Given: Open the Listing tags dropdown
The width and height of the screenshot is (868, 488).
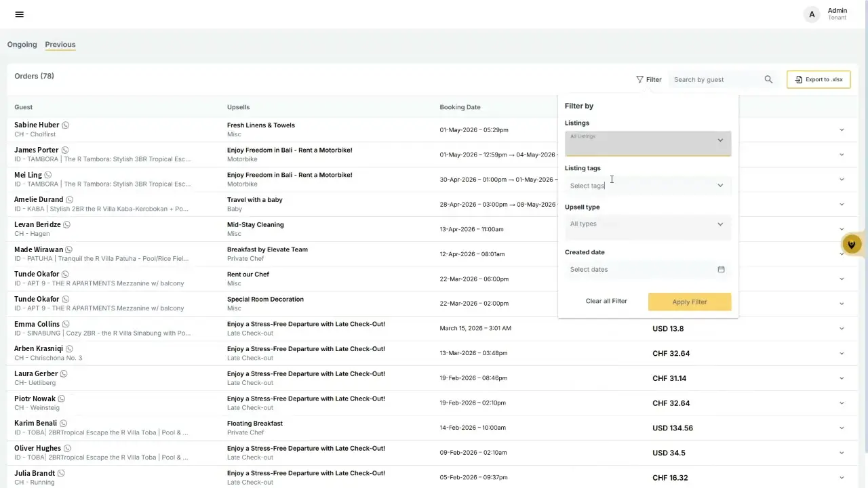Looking at the screenshot, I should [x=648, y=185].
